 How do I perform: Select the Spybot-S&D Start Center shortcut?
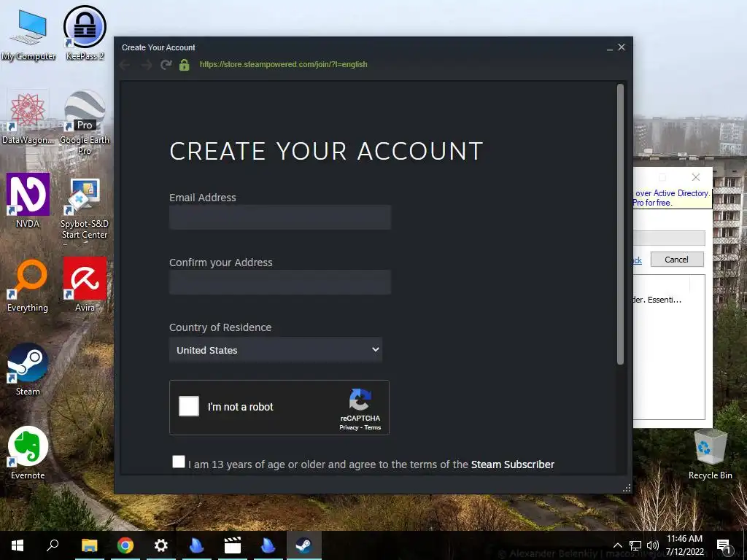point(85,208)
